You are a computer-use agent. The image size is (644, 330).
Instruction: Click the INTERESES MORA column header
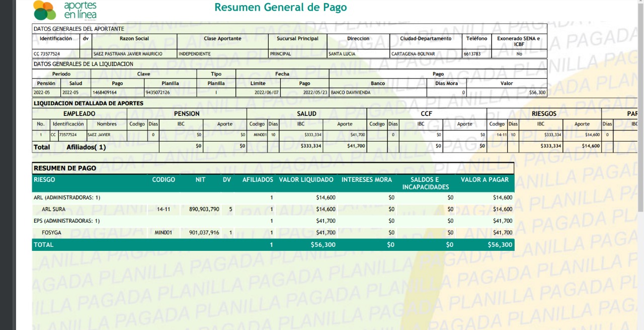click(366, 180)
